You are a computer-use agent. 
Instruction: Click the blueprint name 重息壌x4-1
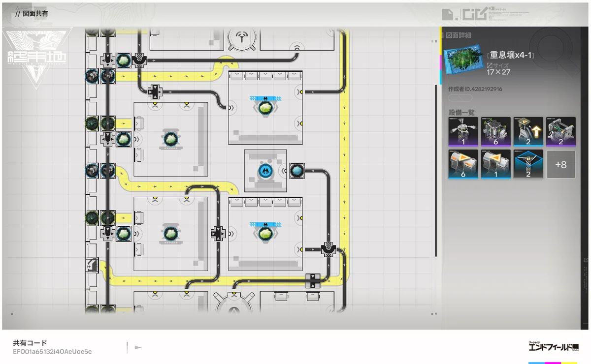511,56
